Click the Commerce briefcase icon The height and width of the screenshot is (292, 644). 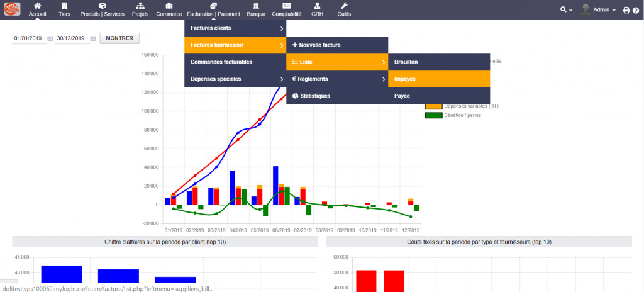(169, 6)
